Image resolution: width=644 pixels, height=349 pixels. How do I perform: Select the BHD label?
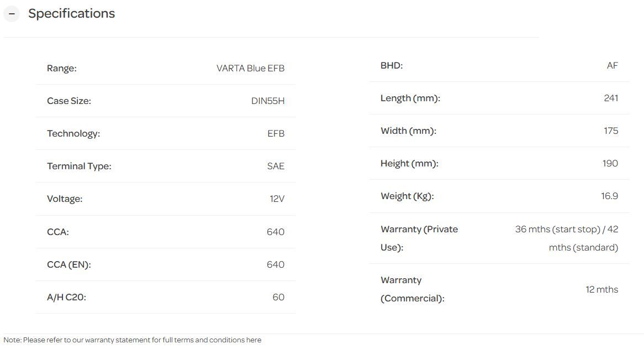click(x=392, y=66)
